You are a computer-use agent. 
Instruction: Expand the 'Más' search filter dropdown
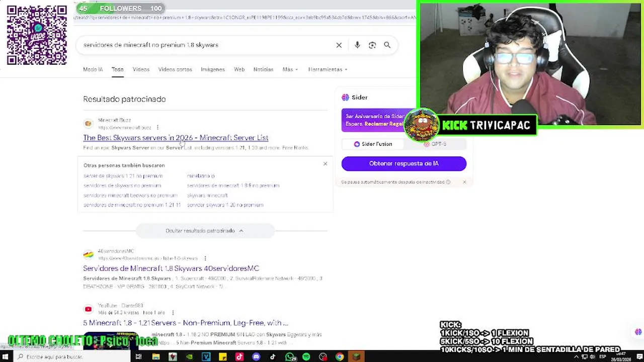(290, 69)
